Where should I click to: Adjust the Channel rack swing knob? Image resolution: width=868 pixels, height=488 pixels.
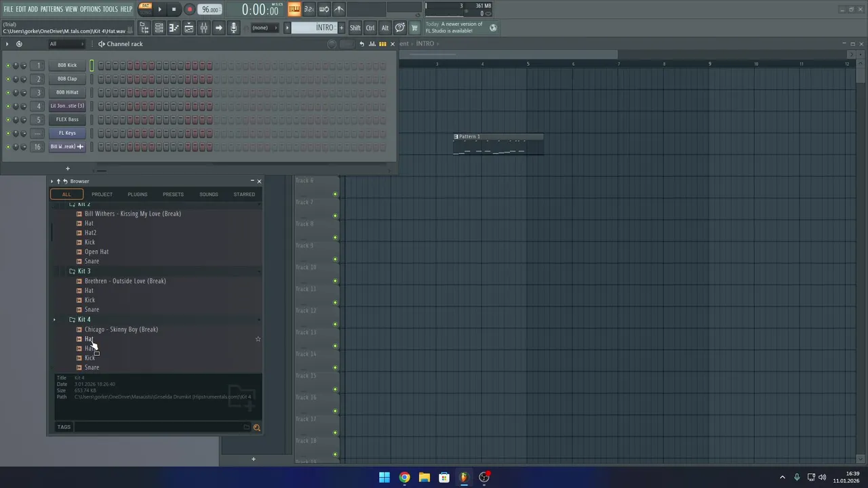(332, 44)
